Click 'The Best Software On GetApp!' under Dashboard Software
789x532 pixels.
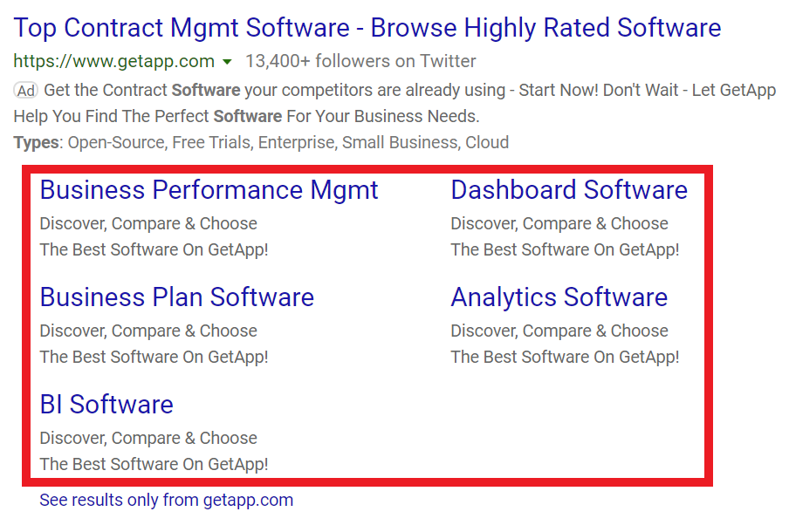[565, 249]
